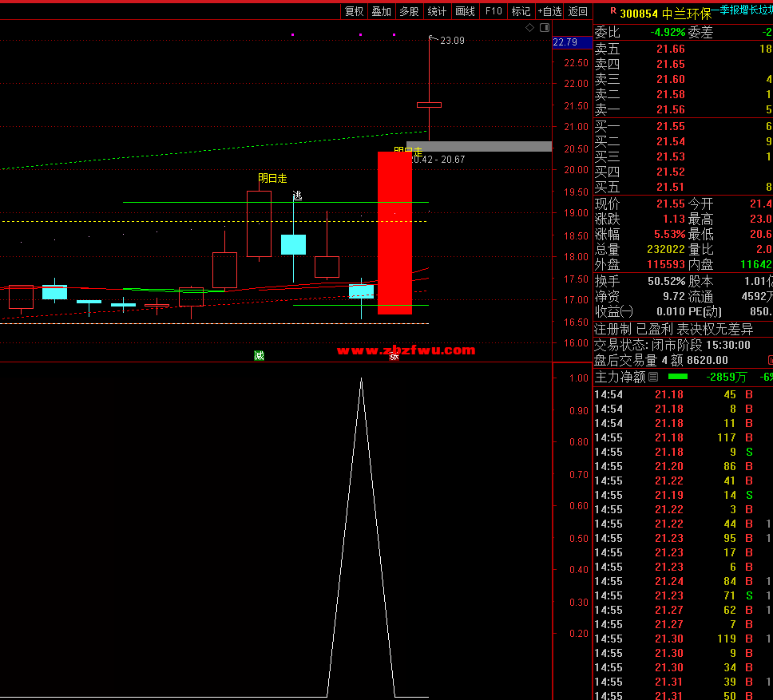Click the 卖五 price 21.66
Image resolution: width=773 pixels, height=700 pixels.
point(671,49)
